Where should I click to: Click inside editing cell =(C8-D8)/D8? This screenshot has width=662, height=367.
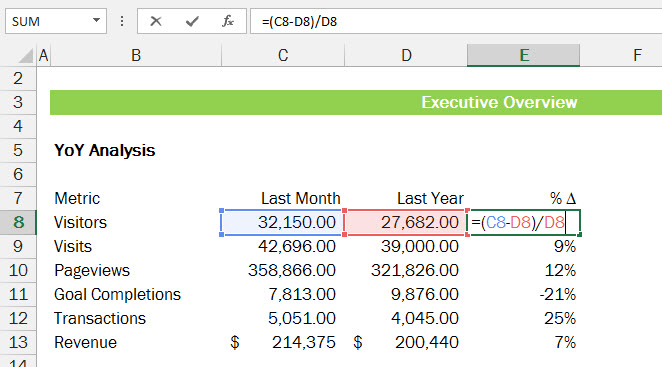coord(524,222)
